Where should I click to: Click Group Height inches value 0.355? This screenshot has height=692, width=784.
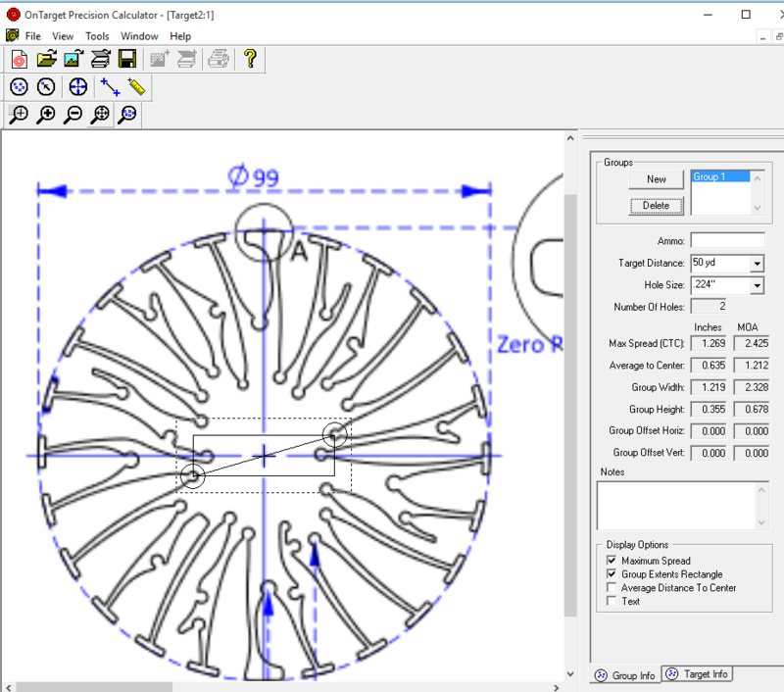point(709,410)
